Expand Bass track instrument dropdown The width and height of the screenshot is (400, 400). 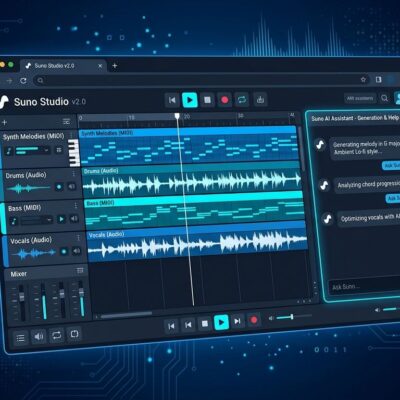coord(49,220)
